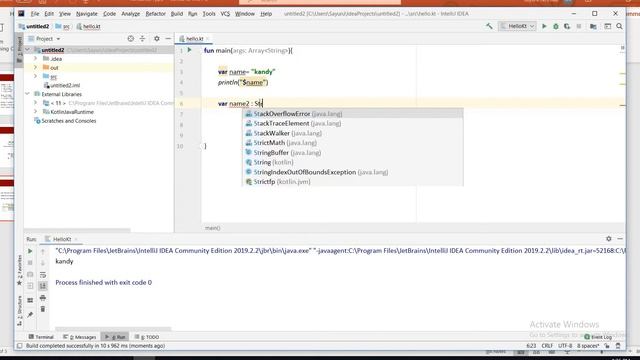Hide the Run tool window
Screen dimensions: 640x360
coord(620,239)
